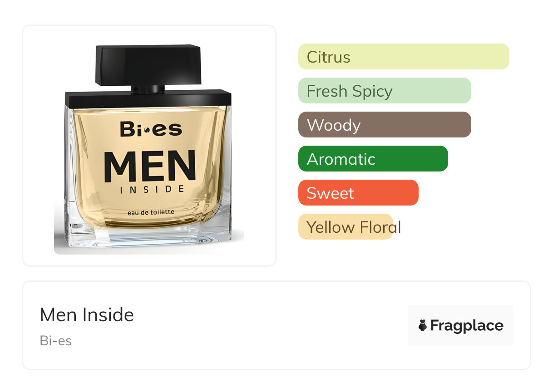Select the Citrus accord bar
Image resolution: width=553 pixels, height=392 pixels.
point(404,57)
